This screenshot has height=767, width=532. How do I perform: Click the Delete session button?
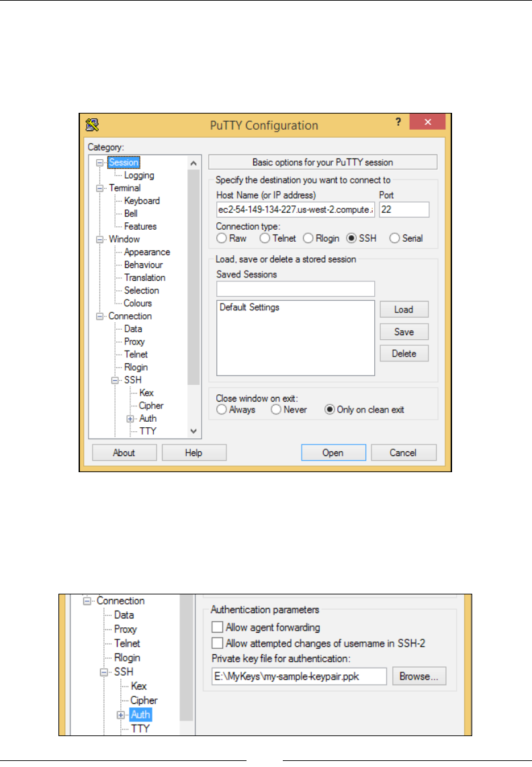404,353
